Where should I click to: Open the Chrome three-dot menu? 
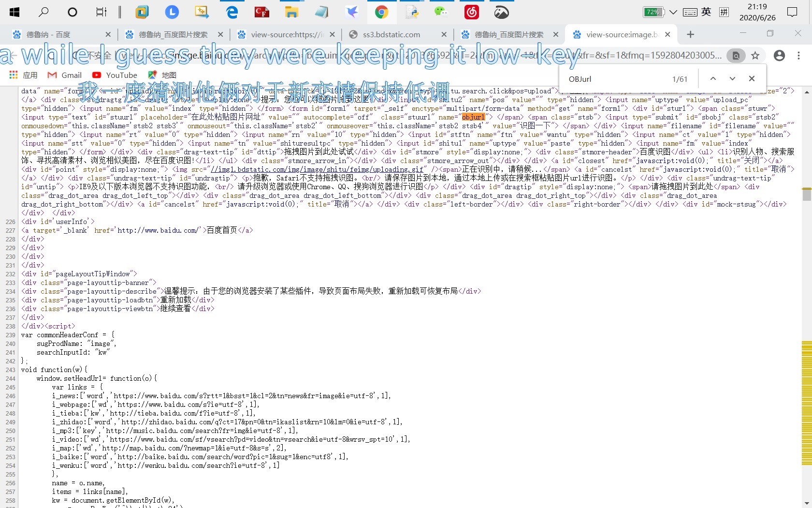pyautogui.click(x=798, y=56)
